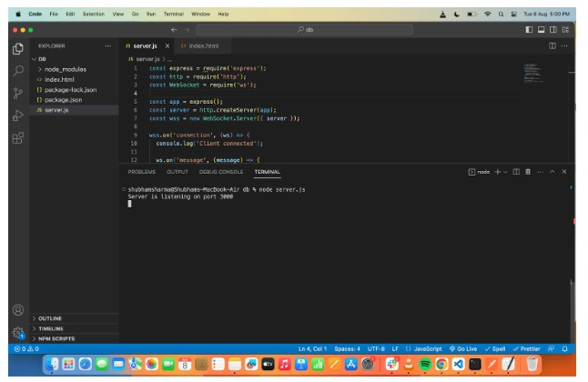This screenshot has width=588, height=382.
Task: Open package-lock.json in the explorer
Action: pyautogui.click(x=74, y=90)
